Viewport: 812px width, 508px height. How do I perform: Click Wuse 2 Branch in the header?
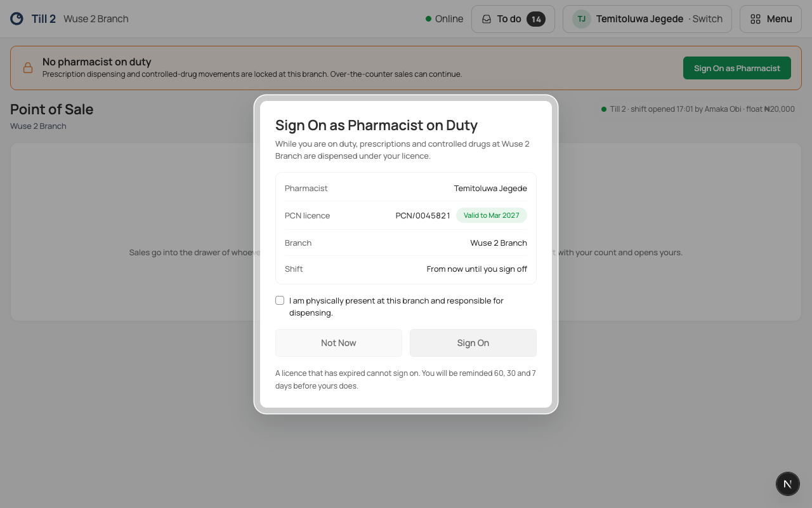(x=96, y=19)
